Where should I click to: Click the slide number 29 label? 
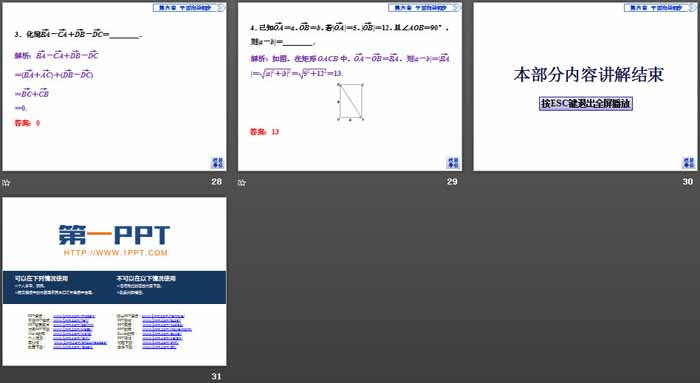click(452, 182)
